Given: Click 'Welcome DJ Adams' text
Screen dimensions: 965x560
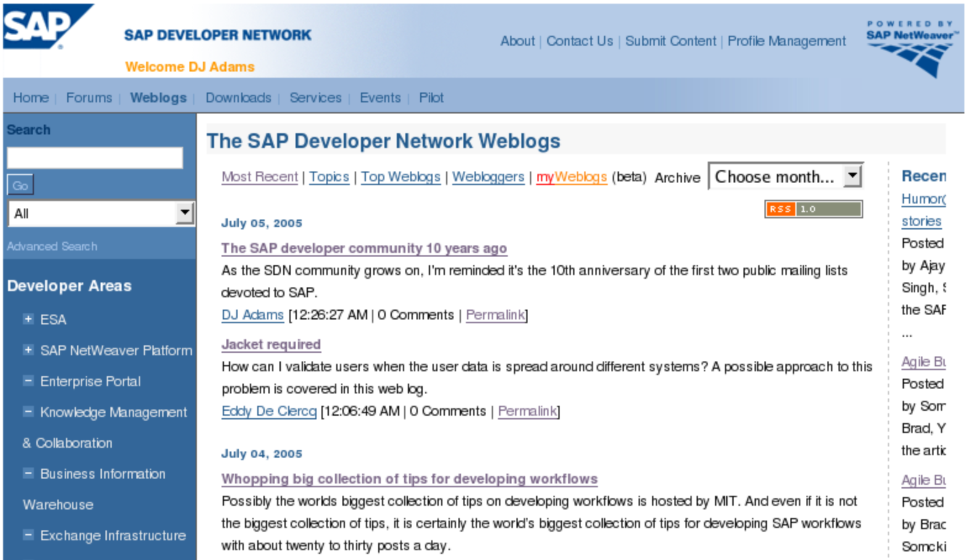Looking at the screenshot, I should 189,67.
